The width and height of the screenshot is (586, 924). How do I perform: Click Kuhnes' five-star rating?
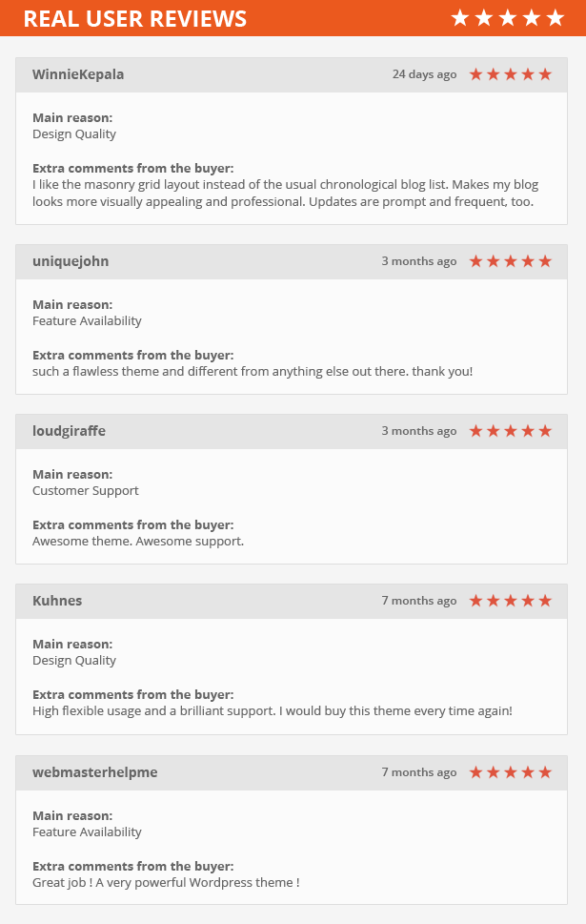pyautogui.click(x=511, y=601)
